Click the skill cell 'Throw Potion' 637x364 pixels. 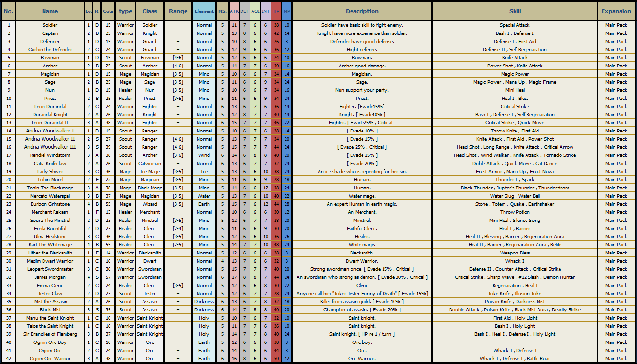(515, 212)
